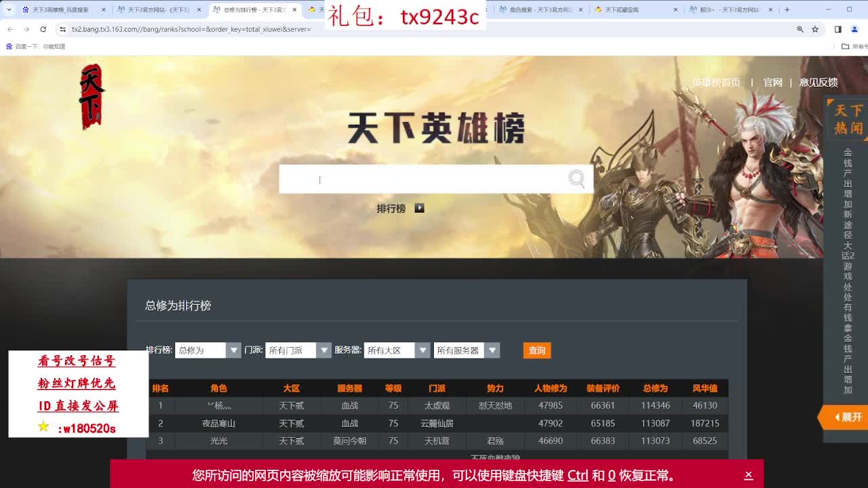Open the 所有服务器 dropdown
The width and height of the screenshot is (868, 488).
coord(467,350)
